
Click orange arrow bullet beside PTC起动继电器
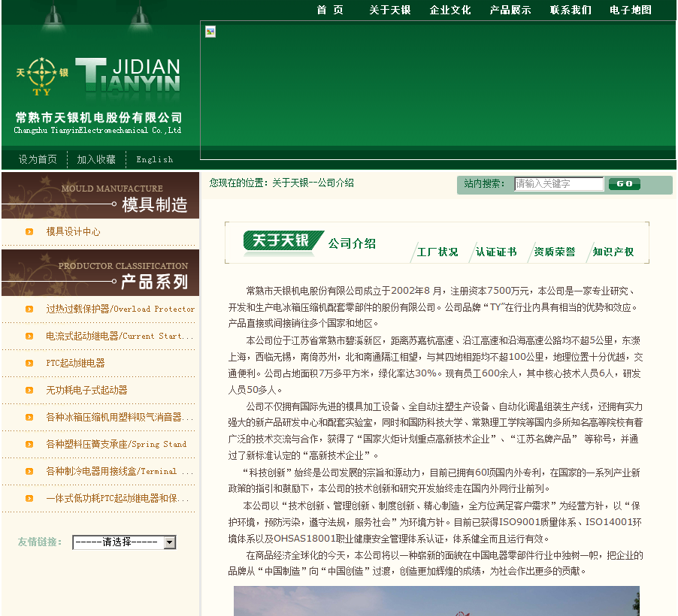point(29,363)
